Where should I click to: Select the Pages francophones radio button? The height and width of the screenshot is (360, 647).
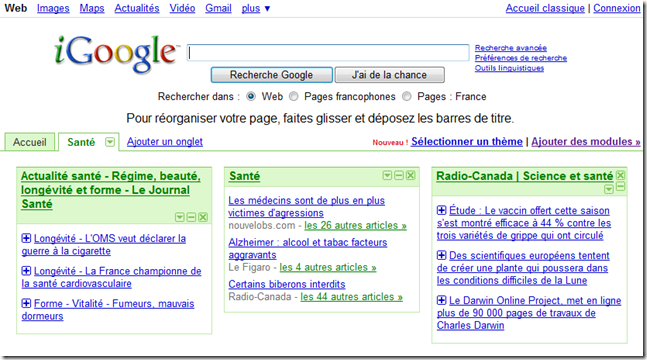click(293, 96)
